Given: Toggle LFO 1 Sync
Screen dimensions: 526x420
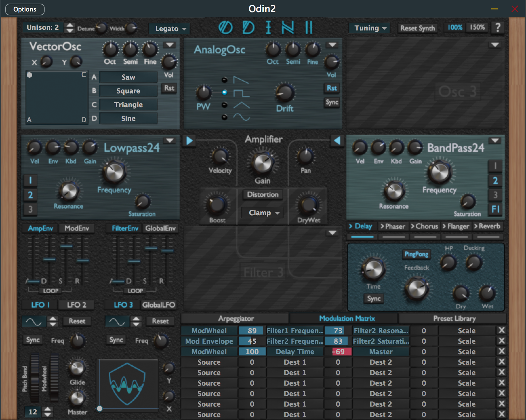Looking at the screenshot, I should point(33,340).
